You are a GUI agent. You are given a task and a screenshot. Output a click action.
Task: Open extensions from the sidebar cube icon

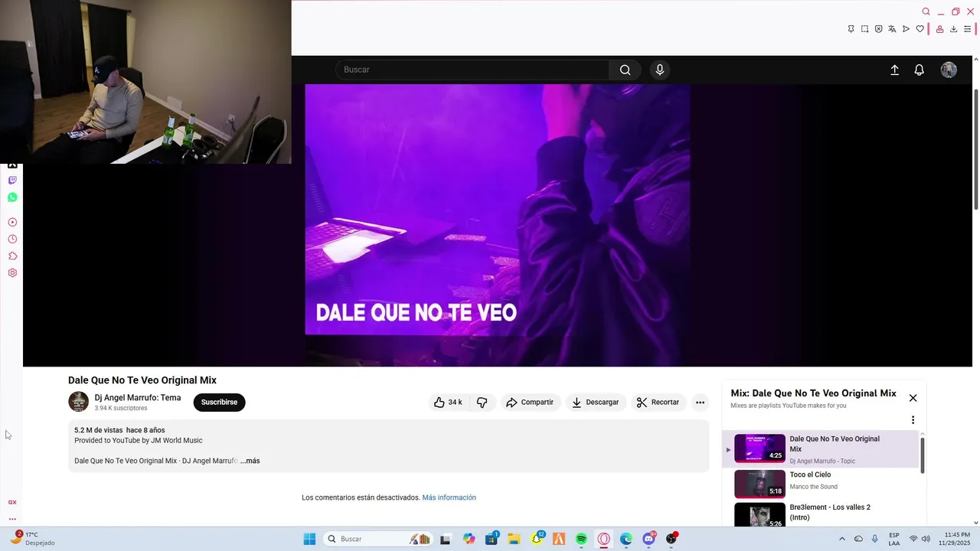tap(12, 256)
